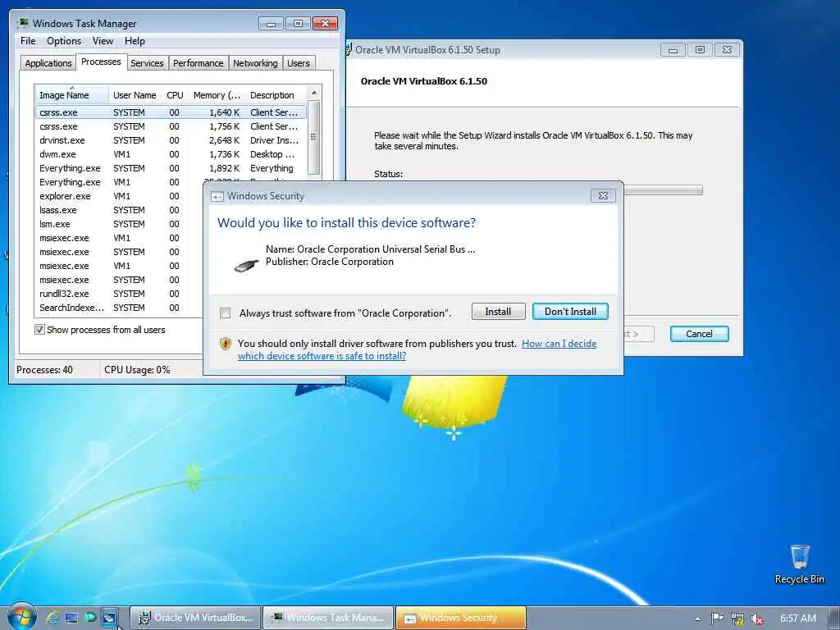
Task: Switch to the Users tab
Action: [x=299, y=63]
